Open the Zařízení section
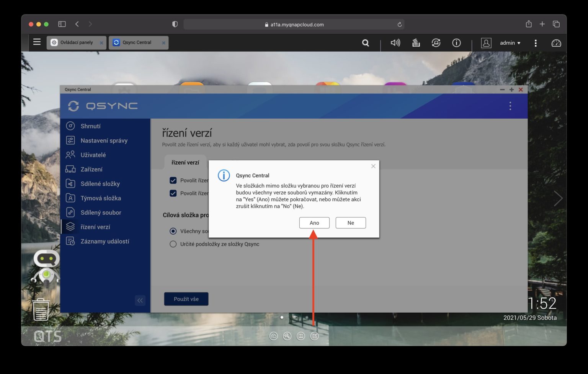The image size is (588, 374). pos(91,169)
